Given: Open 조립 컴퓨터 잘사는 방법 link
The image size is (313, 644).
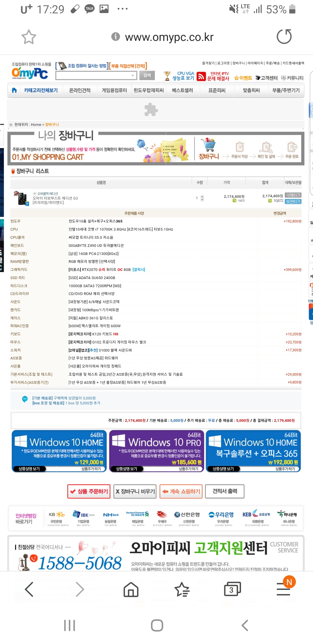Looking at the screenshot, I should [x=82, y=66].
